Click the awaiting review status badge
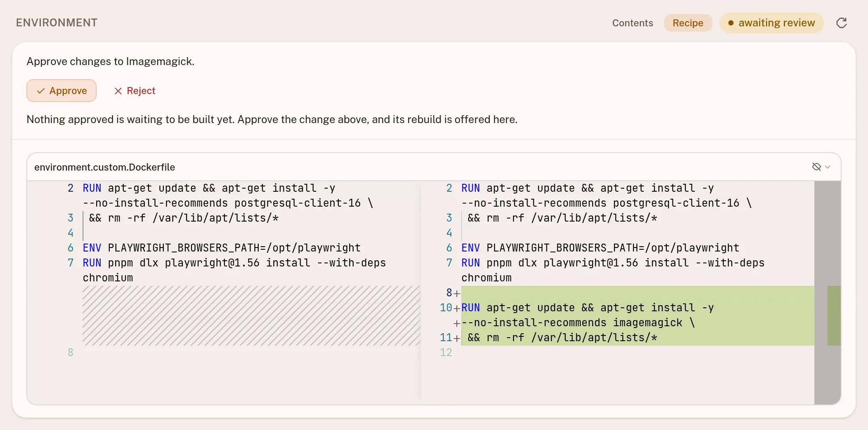Viewport: 868px width, 430px height. tap(771, 23)
